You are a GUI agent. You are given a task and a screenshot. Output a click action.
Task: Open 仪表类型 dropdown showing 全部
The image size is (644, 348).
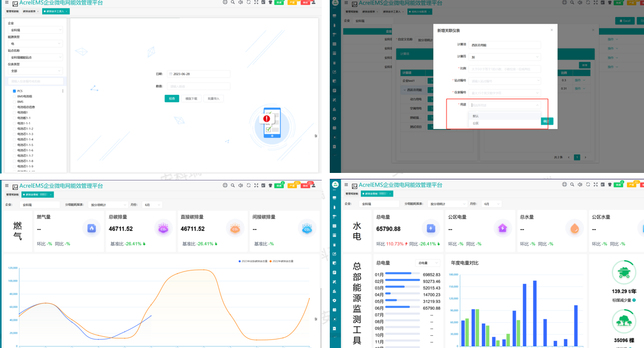pyautogui.click(x=35, y=71)
